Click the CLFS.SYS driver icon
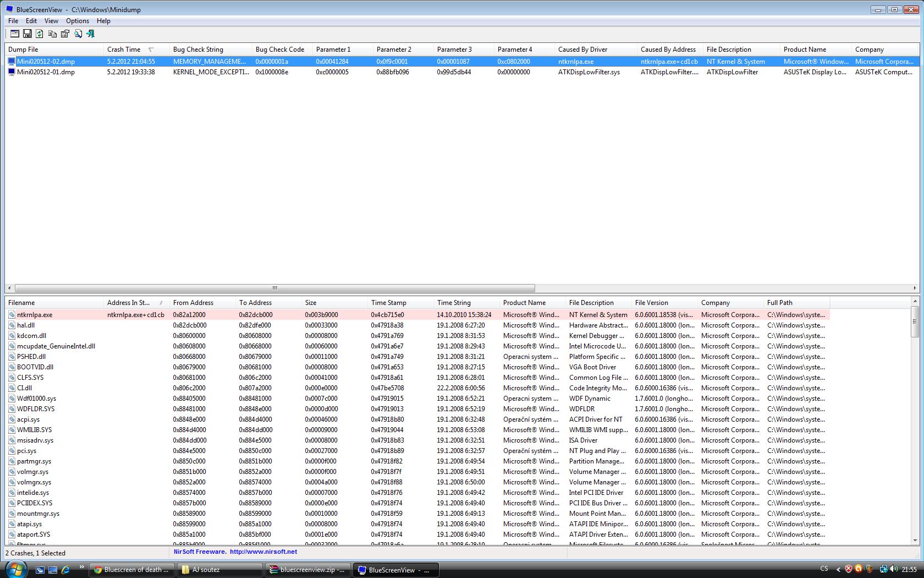Image resolution: width=924 pixels, height=578 pixels. (x=12, y=378)
